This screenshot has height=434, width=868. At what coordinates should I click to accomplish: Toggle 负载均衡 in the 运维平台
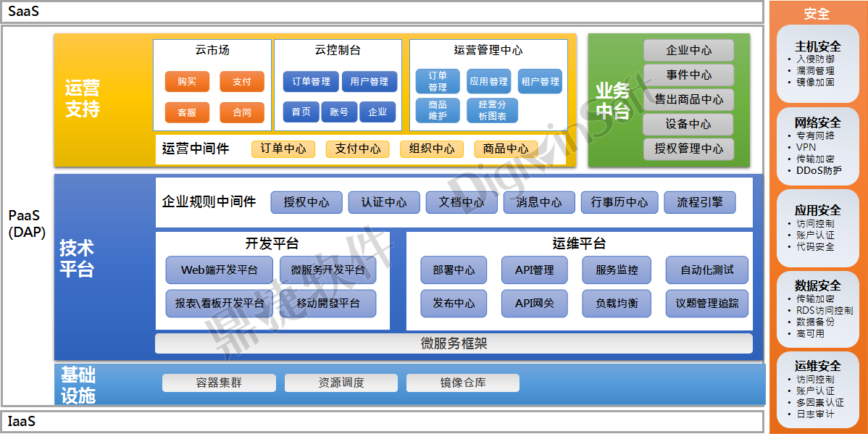coord(617,304)
